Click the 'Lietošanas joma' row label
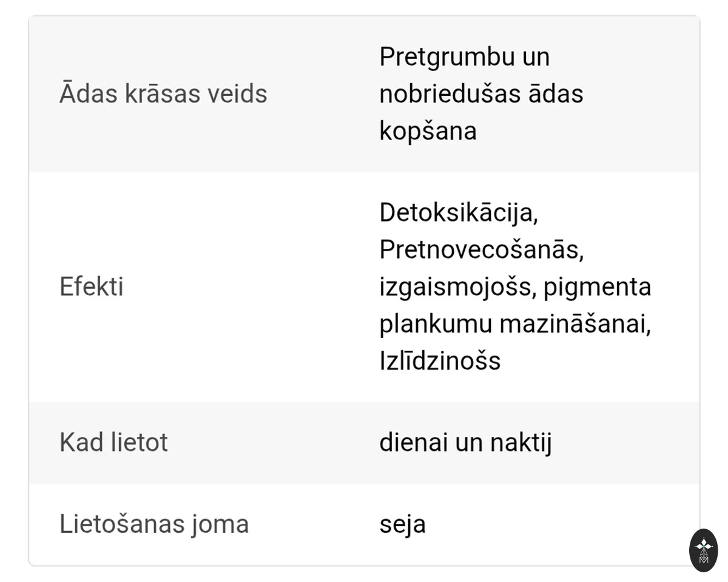The height and width of the screenshot is (582, 728). (x=154, y=524)
